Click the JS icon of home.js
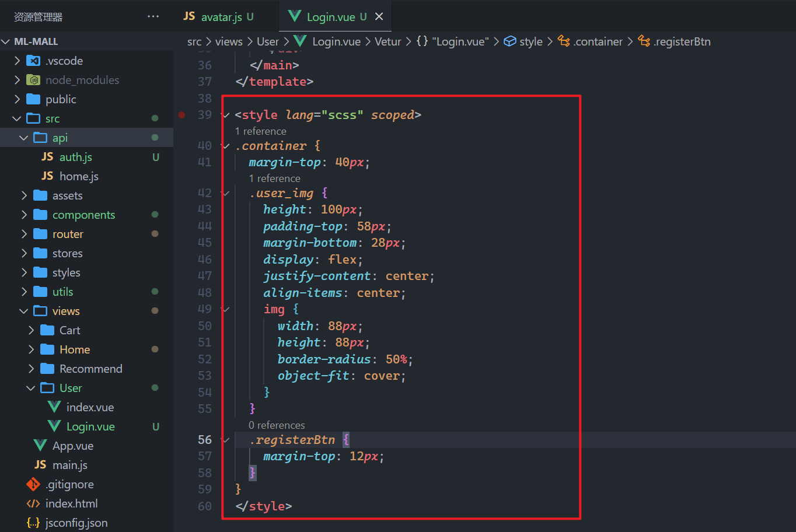 pos(48,176)
